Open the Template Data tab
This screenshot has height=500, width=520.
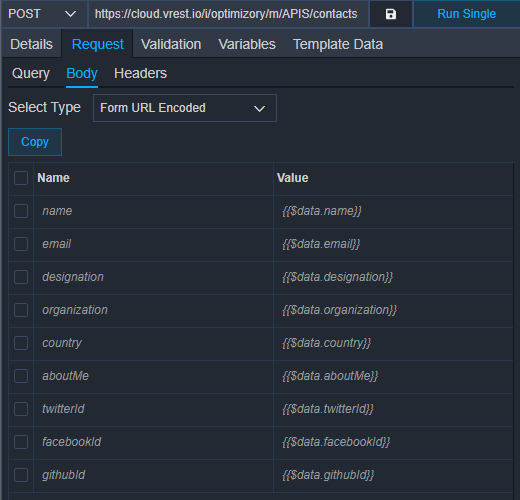[338, 44]
